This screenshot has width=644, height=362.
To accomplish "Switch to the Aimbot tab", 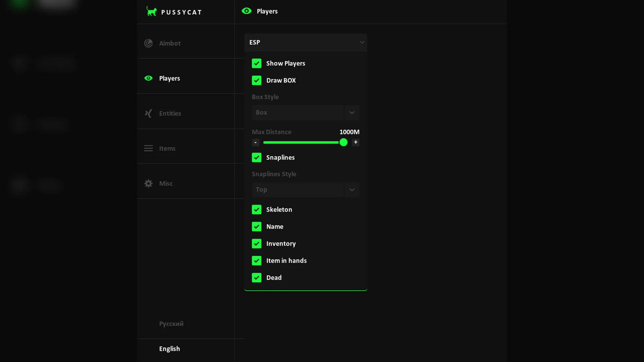I will point(170,43).
